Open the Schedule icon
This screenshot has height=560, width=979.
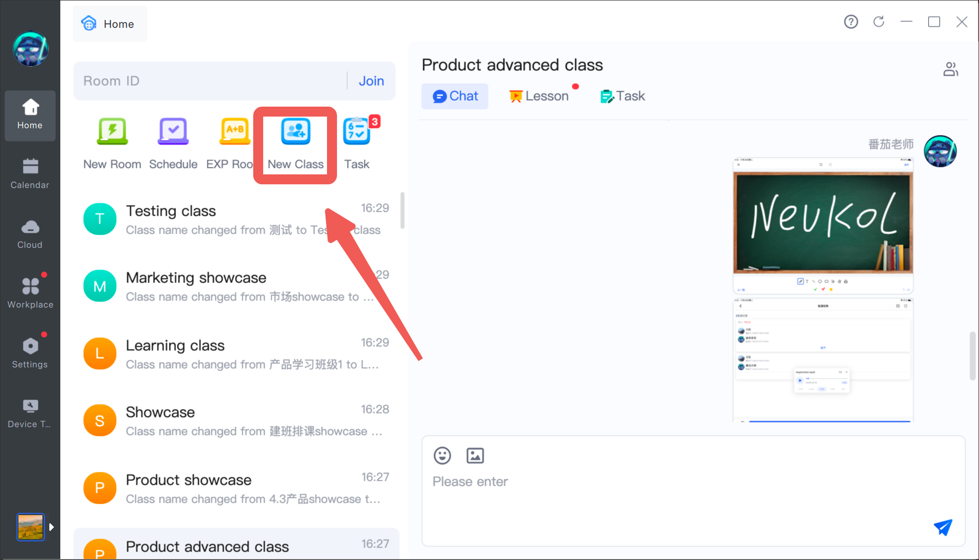[173, 132]
